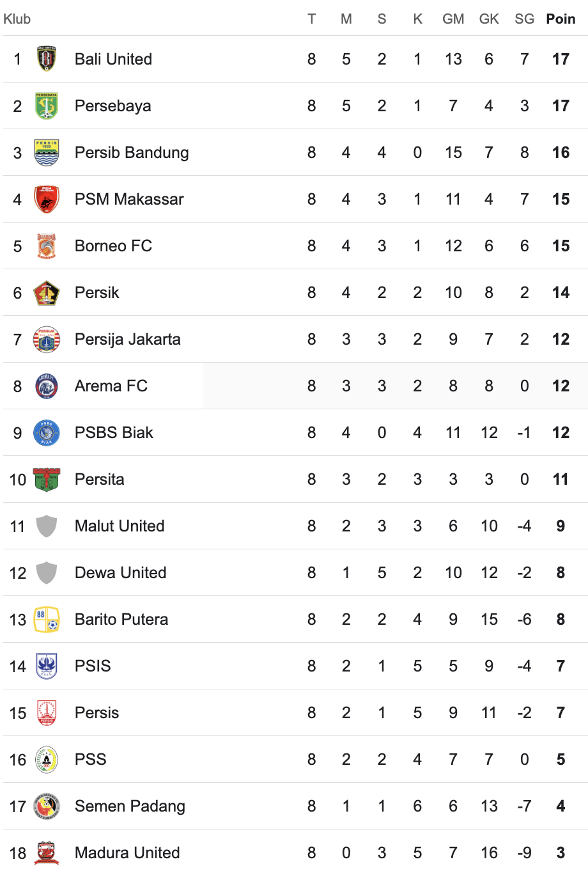Click the Semen Padang logo
This screenshot has height=880, width=588.
47,806
